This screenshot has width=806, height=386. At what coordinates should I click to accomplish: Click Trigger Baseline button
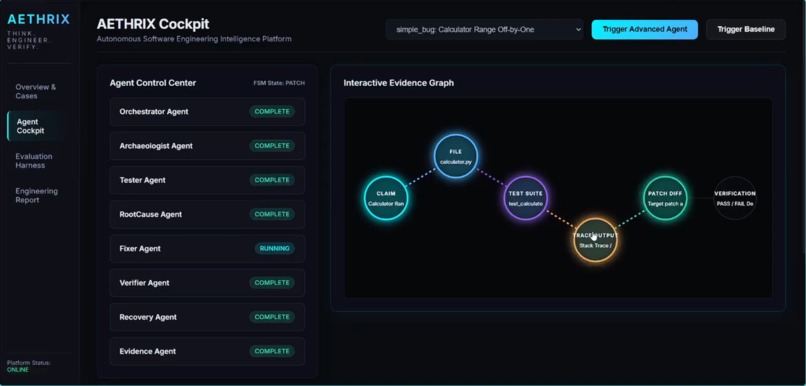point(746,30)
